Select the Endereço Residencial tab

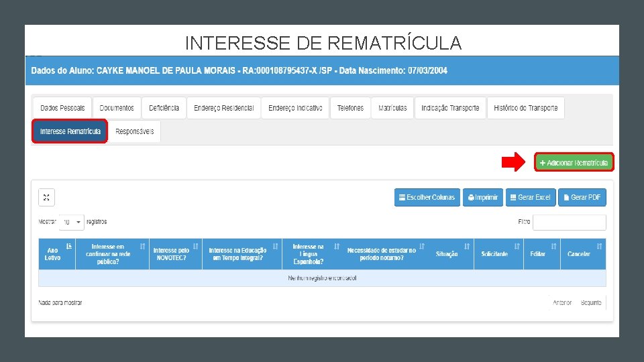224,108
